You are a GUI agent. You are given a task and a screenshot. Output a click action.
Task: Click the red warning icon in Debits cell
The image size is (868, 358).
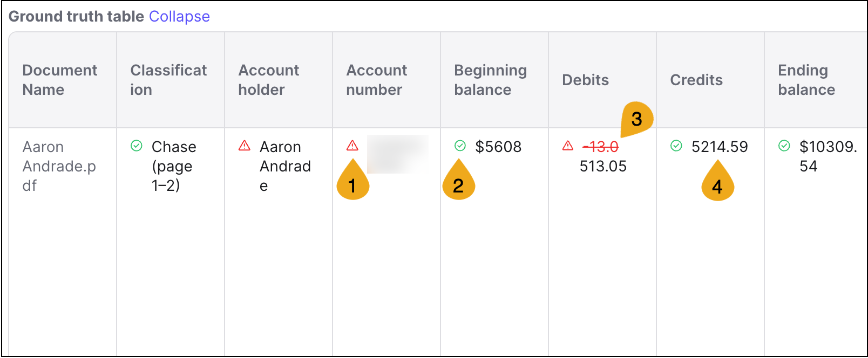[568, 146]
